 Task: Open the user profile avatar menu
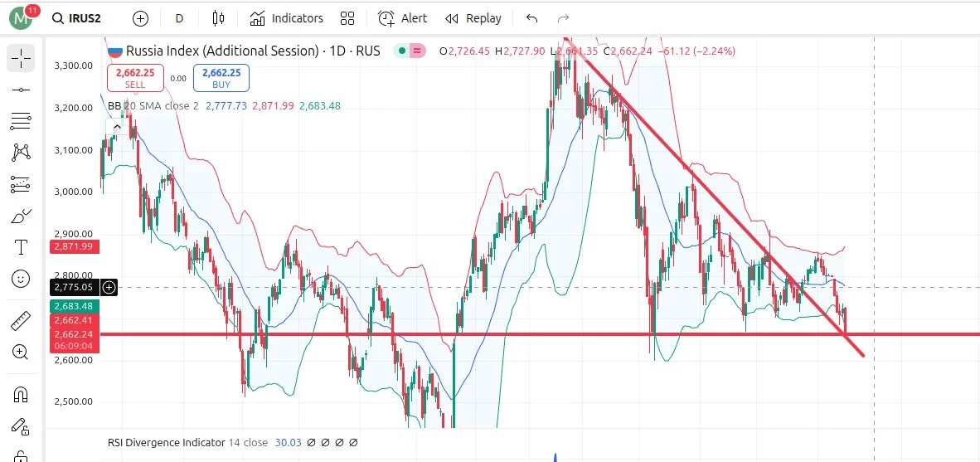22,18
